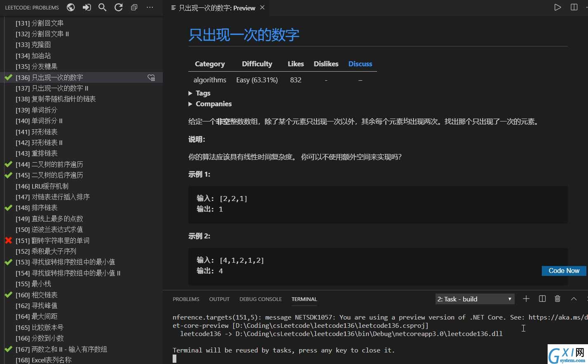Viewport: 588px width, 364px height.
Task: Maximize the panel with up chevron
Action: pos(574,299)
